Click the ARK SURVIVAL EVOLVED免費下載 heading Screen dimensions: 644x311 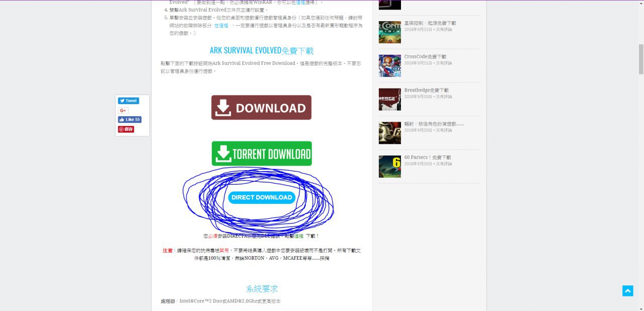pyautogui.click(x=262, y=51)
